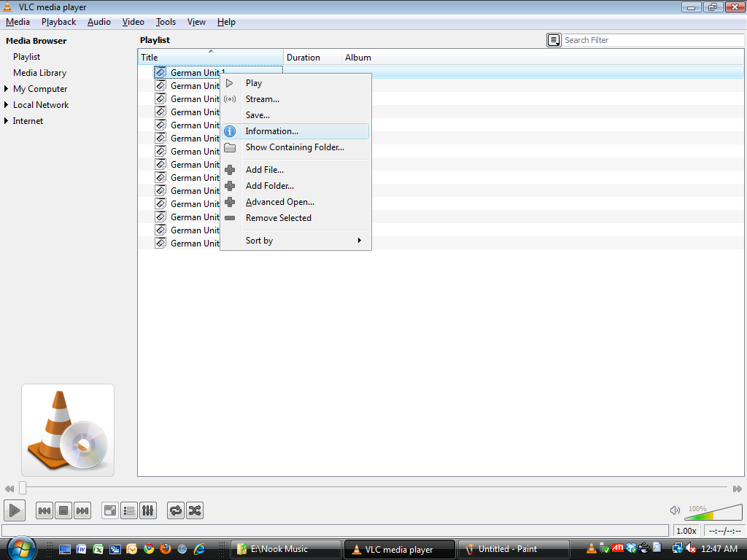Stop playback with the stop button

[x=63, y=510]
